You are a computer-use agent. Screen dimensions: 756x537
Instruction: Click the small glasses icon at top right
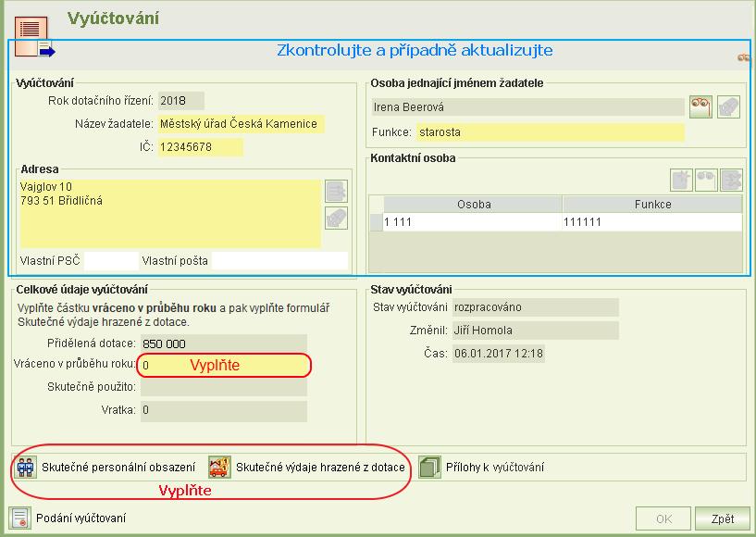pos(744,58)
